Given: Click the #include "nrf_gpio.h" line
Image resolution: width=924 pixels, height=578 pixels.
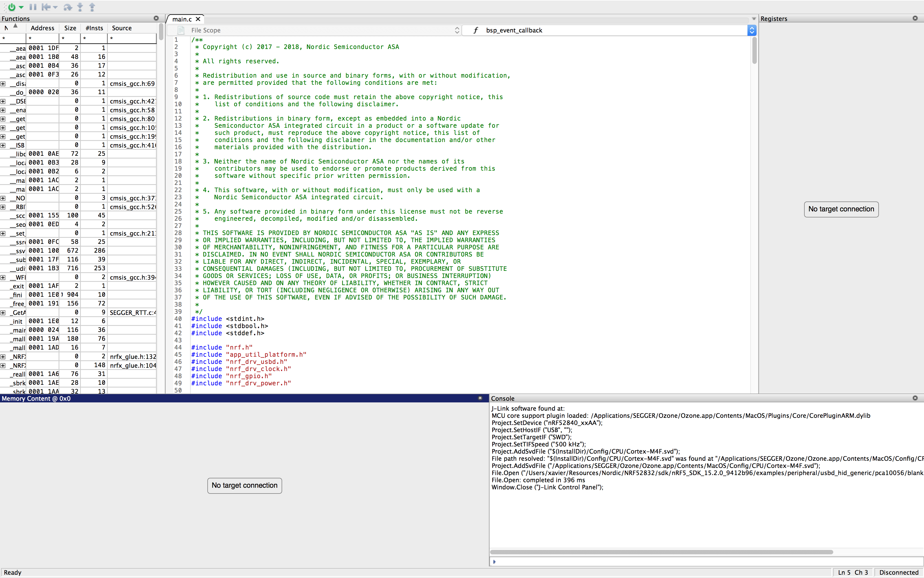Looking at the screenshot, I should click(x=231, y=376).
